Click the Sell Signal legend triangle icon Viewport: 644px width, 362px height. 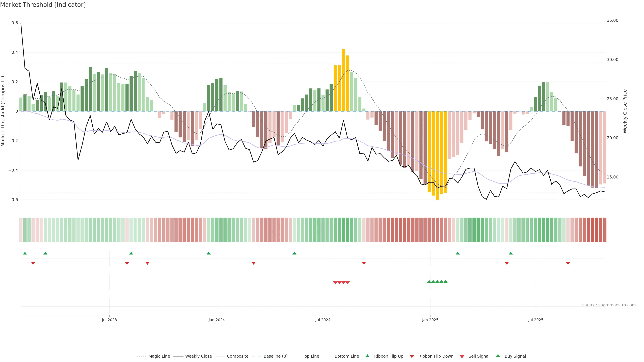[462, 356]
